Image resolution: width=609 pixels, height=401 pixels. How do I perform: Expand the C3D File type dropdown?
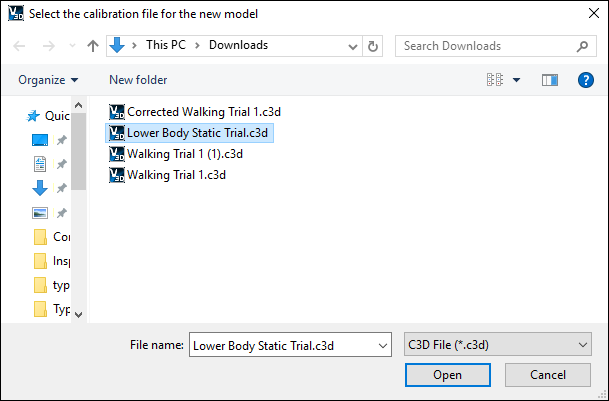[584, 345]
